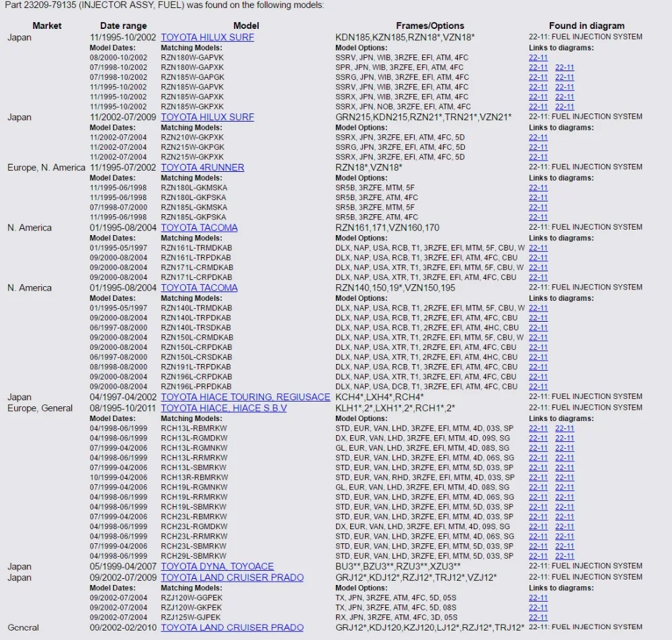Open 22-11 diagram link for RZJ125W-GJPEK

click(538, 618)
